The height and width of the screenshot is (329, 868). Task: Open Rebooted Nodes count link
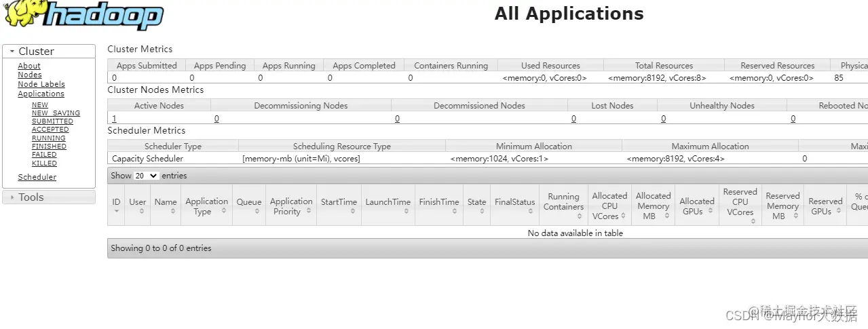click(x=793, y=119)
